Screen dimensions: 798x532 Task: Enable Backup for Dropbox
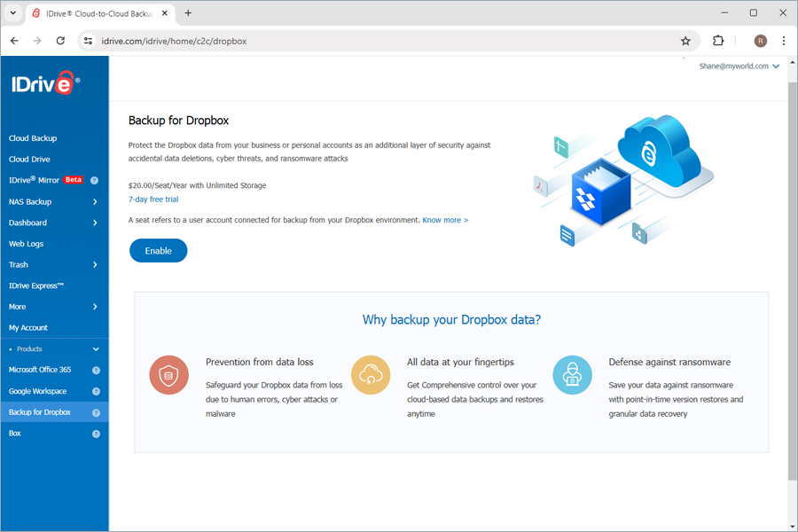click(158, 250)
